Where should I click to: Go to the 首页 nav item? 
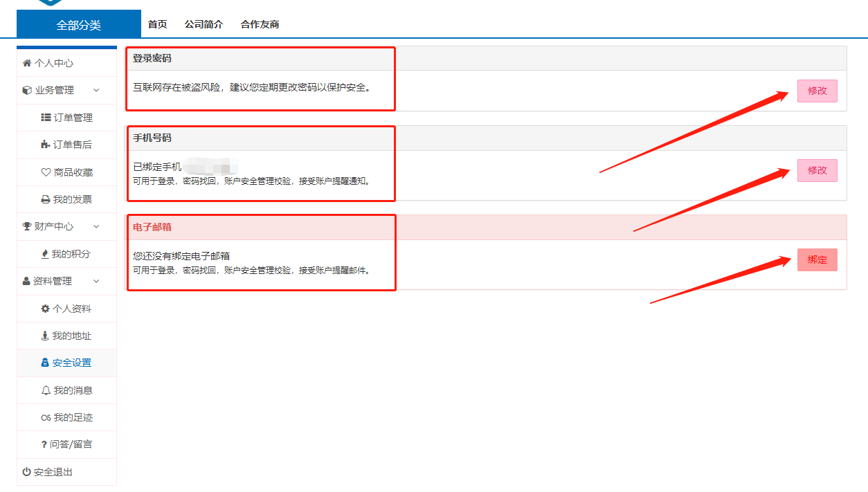coord(158,24)
